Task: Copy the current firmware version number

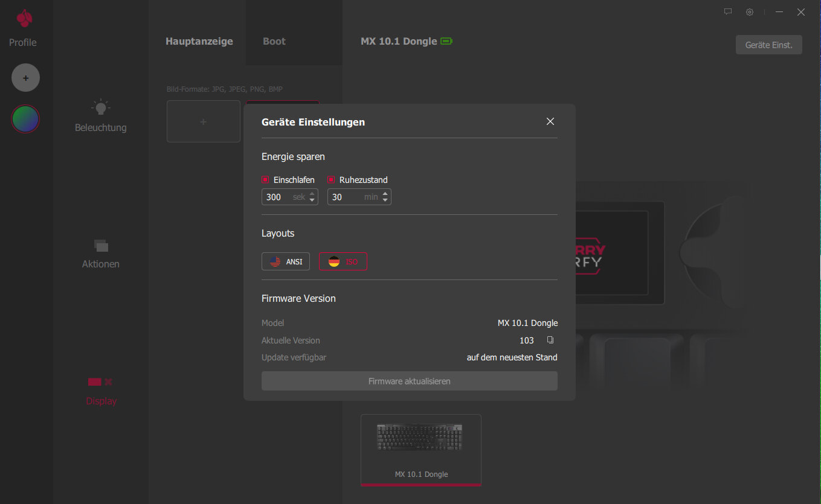Action: 550,340
